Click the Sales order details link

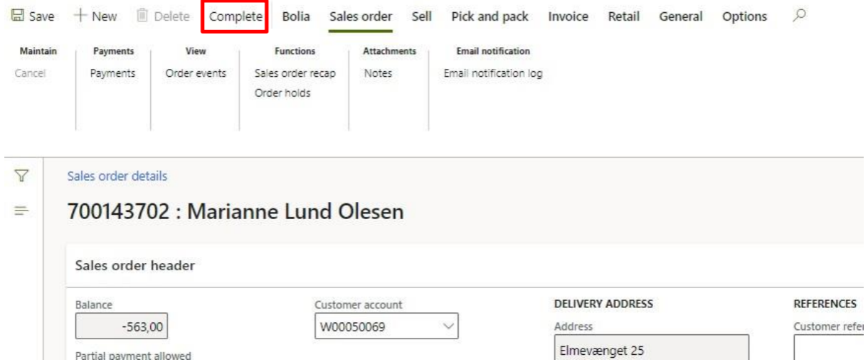coord(117,176)
